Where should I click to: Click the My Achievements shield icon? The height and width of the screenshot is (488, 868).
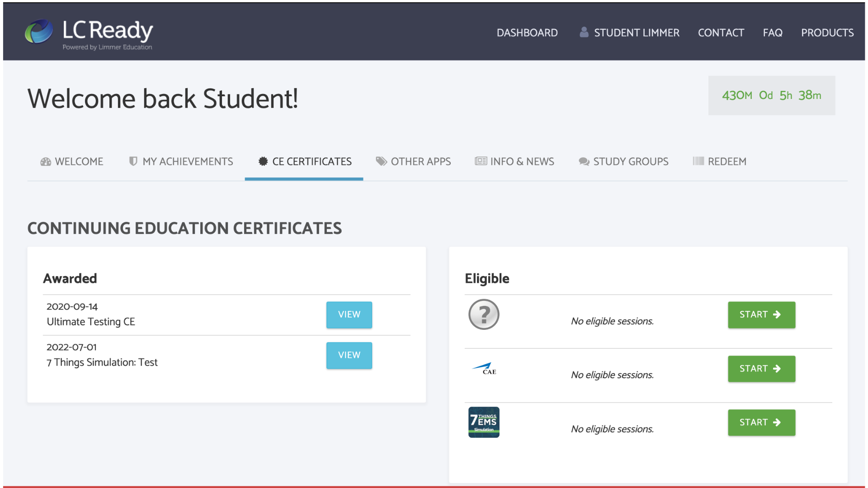pos(133,161)
